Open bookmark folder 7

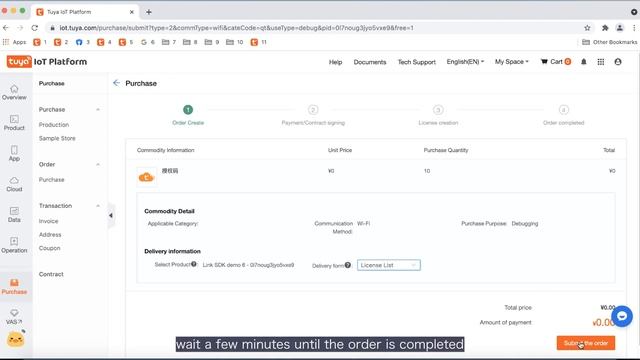(x=169, y=42)
